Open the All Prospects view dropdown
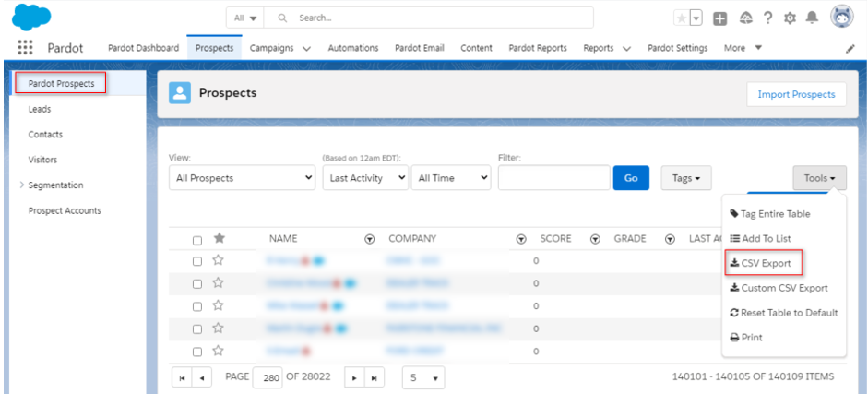The image size is (868, 394). 242,178
